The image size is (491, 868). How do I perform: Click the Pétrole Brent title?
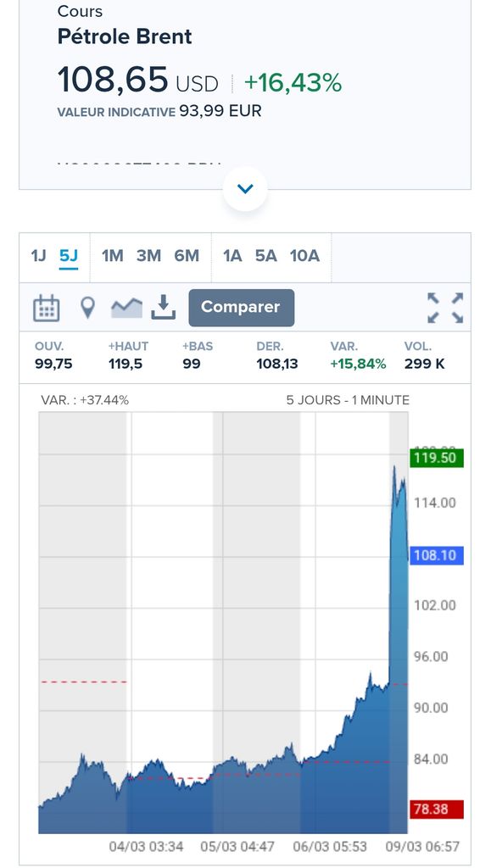[x=125, y=36]
